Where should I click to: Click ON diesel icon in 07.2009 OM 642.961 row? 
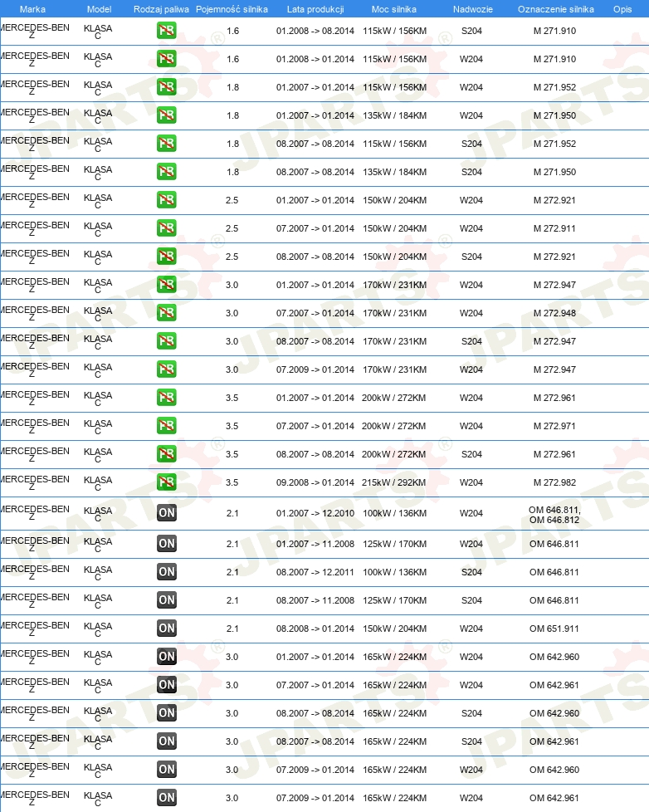tap(167, 798)
